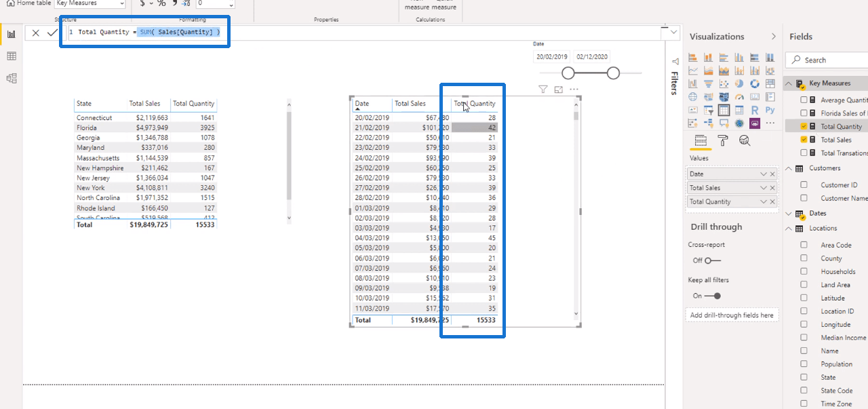868x409 pixels.
Task: Open the Total Sales value field dropdown
Action: click(764, 188)
